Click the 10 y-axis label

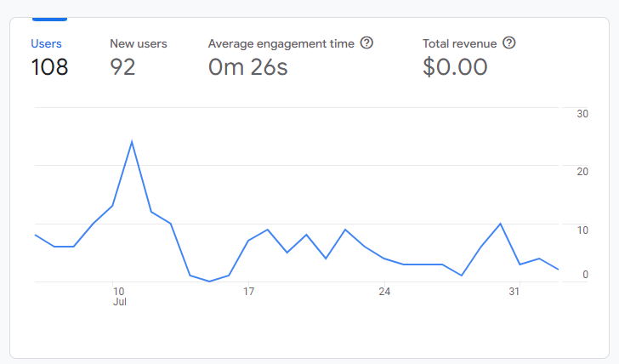582,230
